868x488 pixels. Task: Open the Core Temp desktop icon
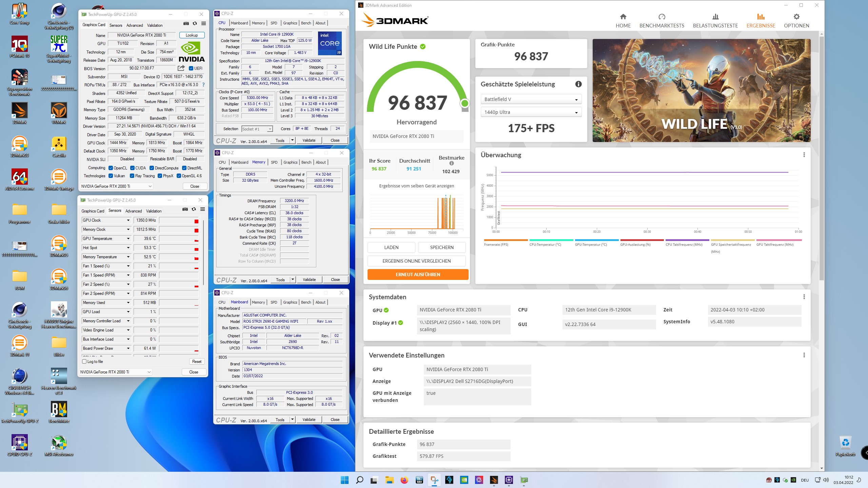pyautogui.click(x=19, y=14)
